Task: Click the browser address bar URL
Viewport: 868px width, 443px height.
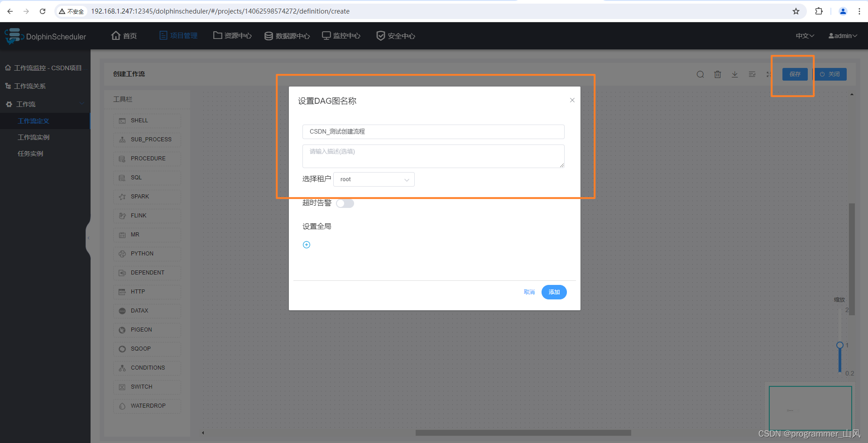Action: tap(220, 11)
